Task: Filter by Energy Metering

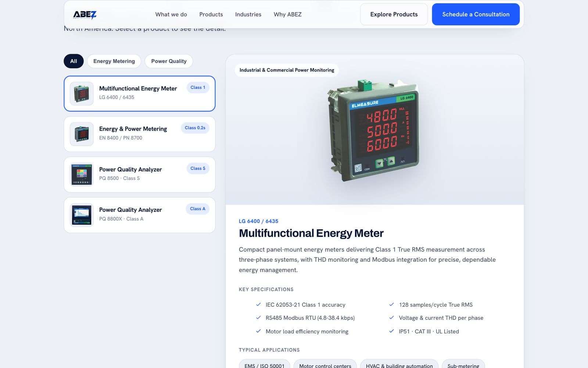Action: click(x=114, y=61)
